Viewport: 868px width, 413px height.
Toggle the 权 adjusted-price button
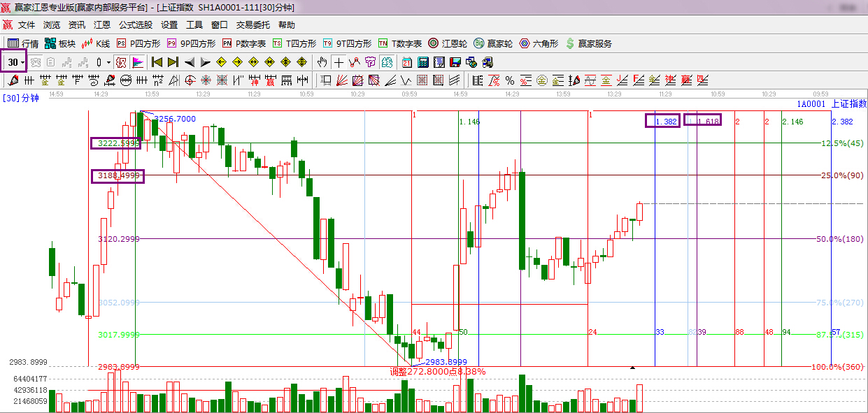121,62
